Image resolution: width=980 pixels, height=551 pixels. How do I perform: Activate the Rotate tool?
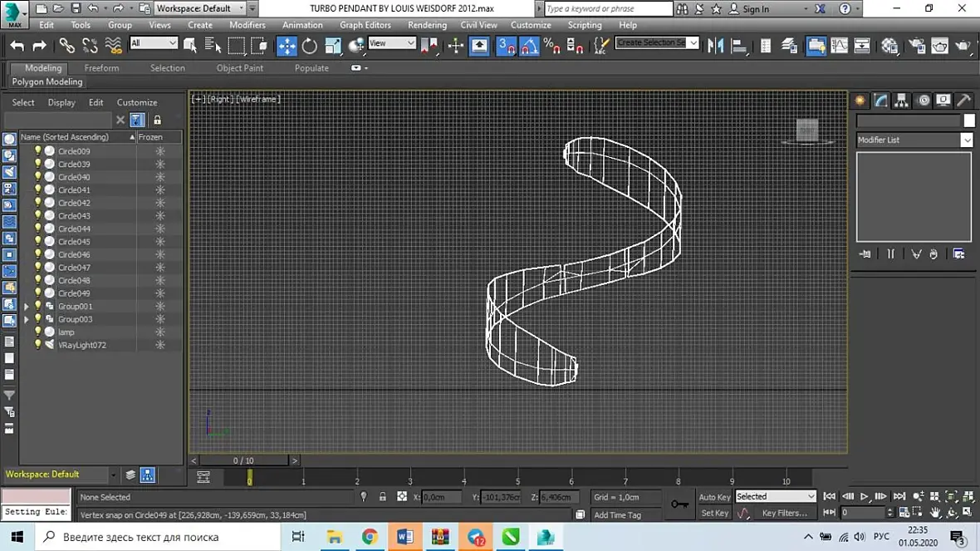click(x=309, y=46)
